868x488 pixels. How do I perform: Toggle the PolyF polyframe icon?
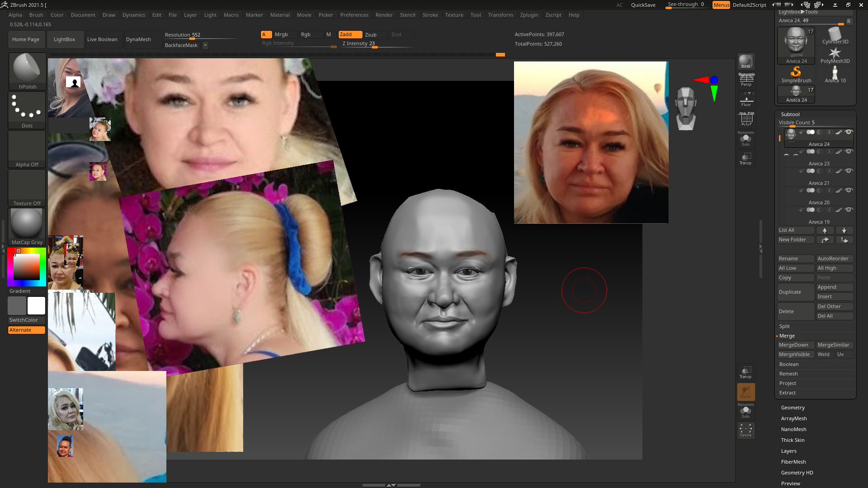(x=746, y=119)
